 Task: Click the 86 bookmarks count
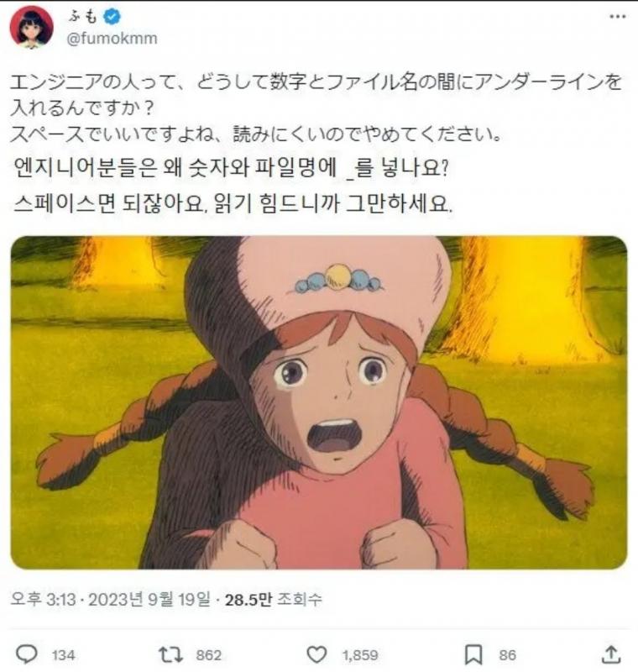507,655
